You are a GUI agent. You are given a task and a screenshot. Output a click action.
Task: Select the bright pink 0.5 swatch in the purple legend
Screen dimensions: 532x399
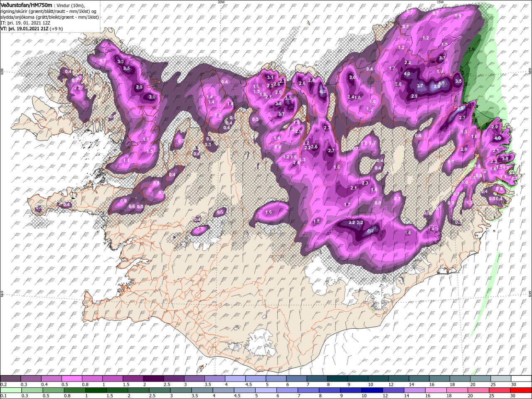tap(72, 379)
